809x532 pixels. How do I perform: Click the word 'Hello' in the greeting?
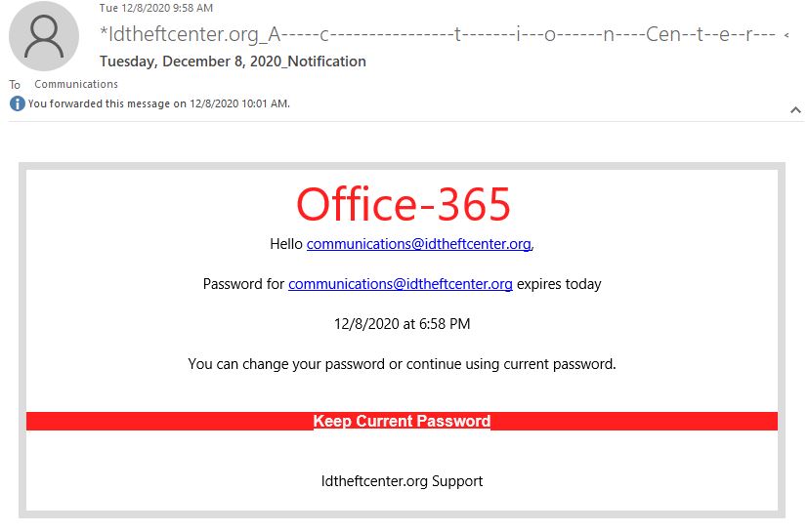tap(286, 244)
